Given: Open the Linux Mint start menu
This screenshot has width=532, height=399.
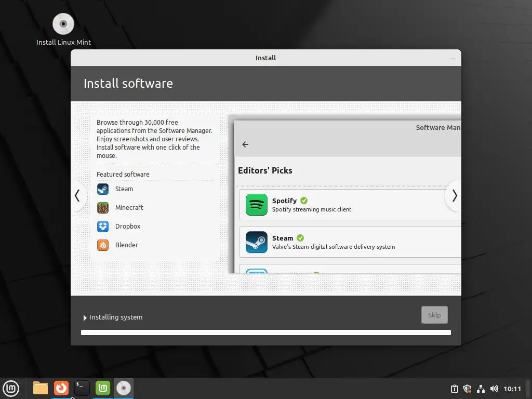Looking at the screenshot, I should (x=11, y=389).
